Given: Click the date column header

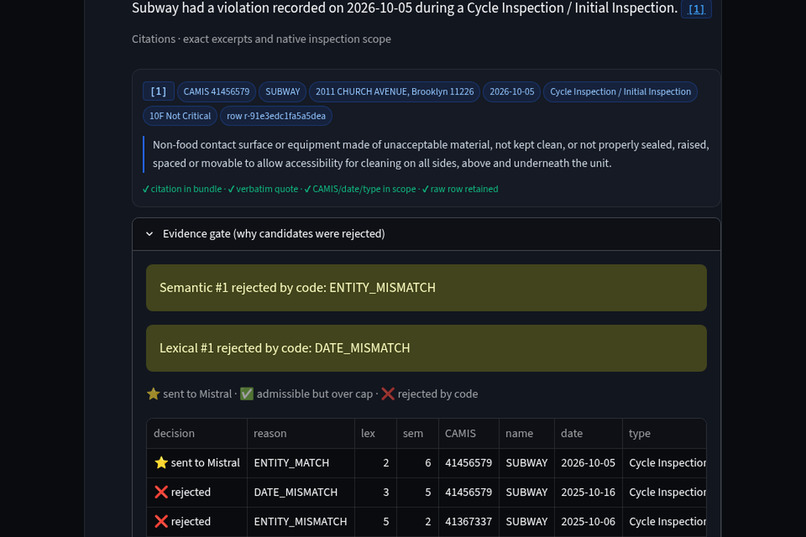Looking at the screenshot, I should [x=588, y=434].
